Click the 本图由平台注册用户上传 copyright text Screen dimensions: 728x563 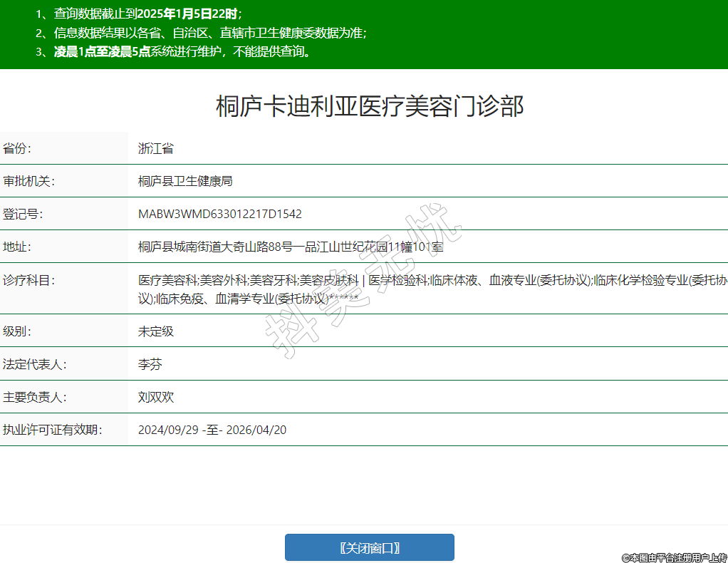(674, 557)
